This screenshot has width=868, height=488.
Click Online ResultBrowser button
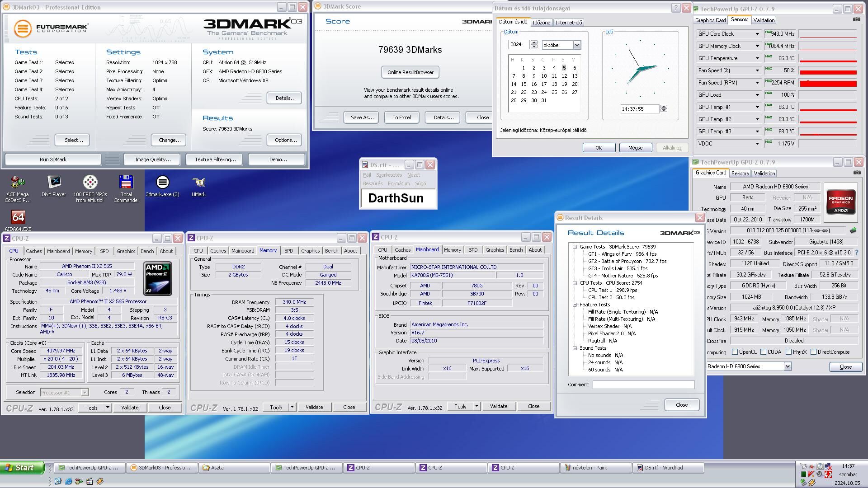(x=410, y=72)
